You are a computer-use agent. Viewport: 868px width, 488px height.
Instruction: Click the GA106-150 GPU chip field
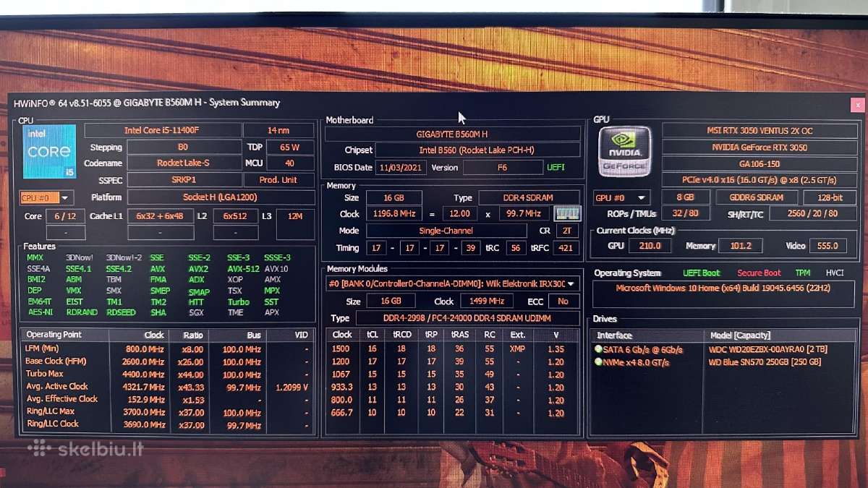(759, 164)
